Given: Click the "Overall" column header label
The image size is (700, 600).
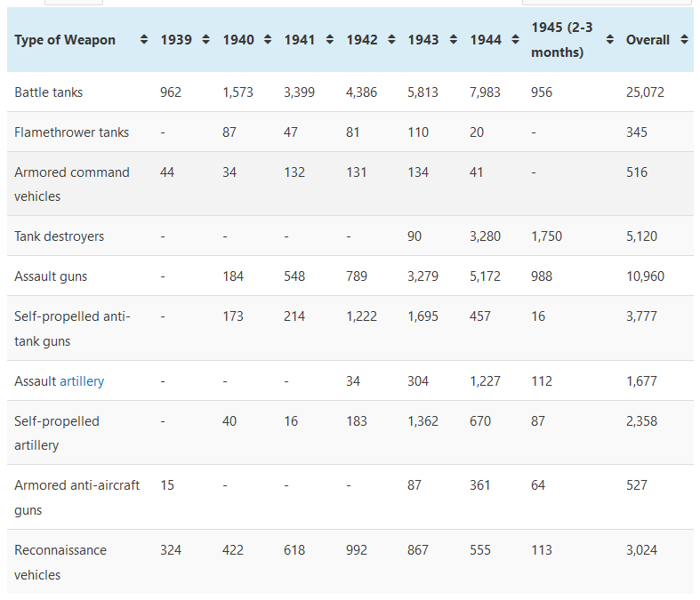Looking at the screenshot, I should [648, 40].
